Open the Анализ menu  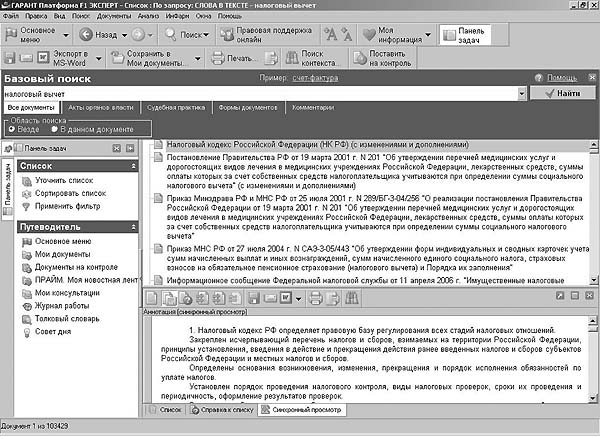(148, 16)
